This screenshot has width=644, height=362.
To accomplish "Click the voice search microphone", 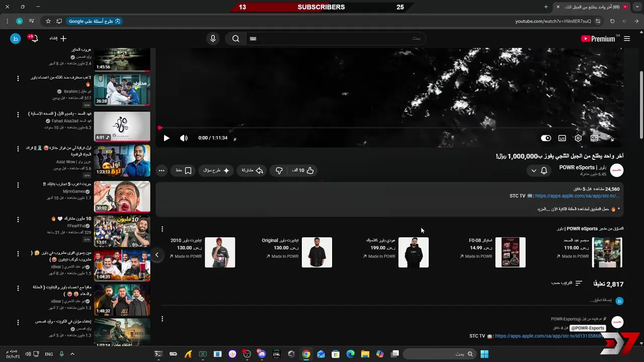I will 213,39.
